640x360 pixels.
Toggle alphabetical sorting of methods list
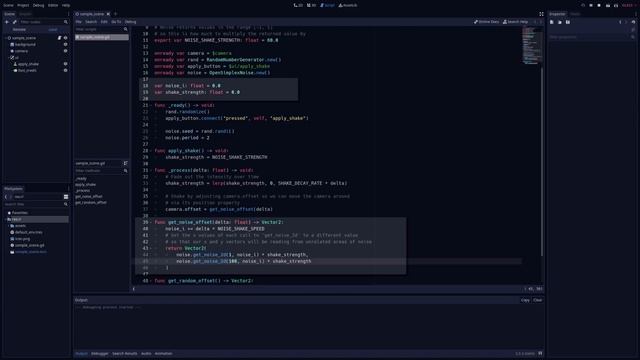[x=125, y=163]
